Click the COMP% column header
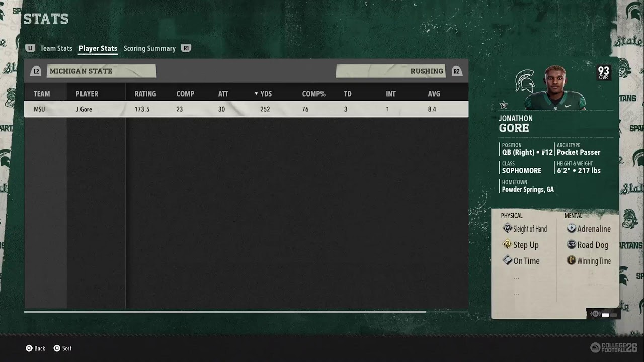This screenshot has width=644, height=362. 314,94
